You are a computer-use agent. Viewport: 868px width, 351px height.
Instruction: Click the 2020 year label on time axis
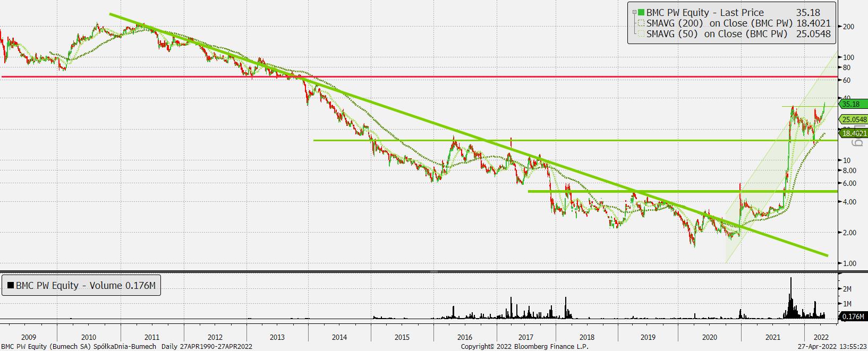(x=710, y=337)
